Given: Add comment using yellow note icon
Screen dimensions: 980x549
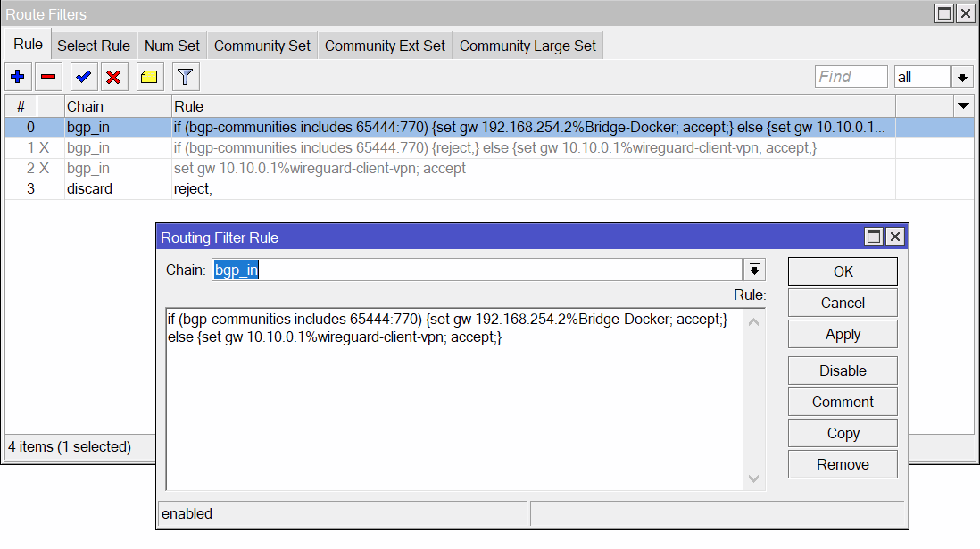Looking at the screenshot, I should [x=149, y=77].
